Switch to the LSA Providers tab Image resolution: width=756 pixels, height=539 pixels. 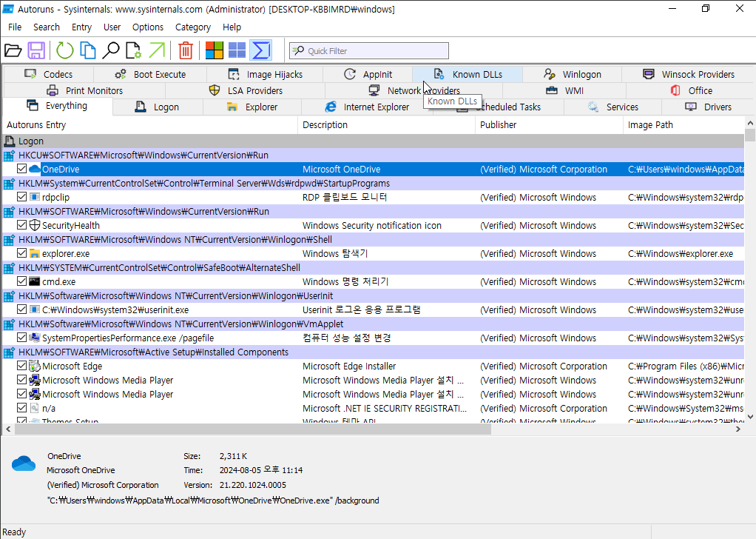245,91
